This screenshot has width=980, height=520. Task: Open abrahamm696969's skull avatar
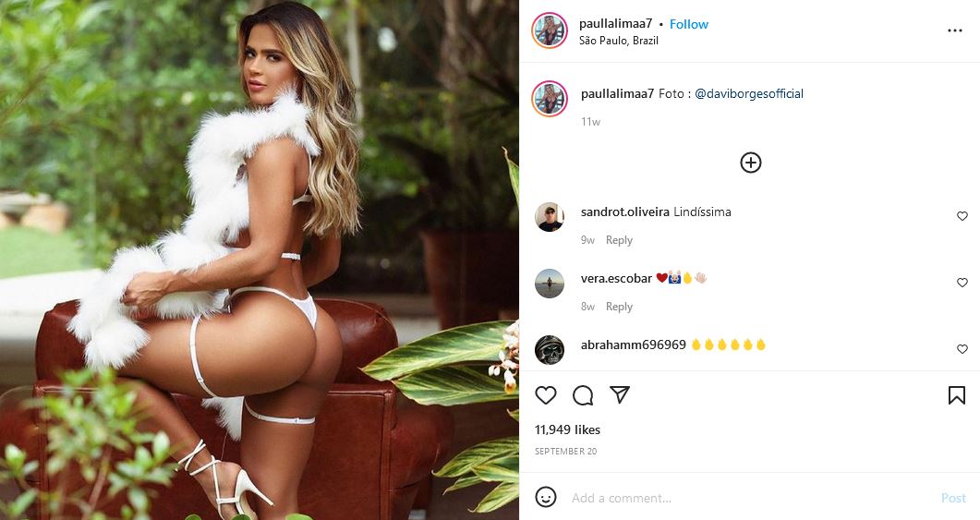point(550,349)
